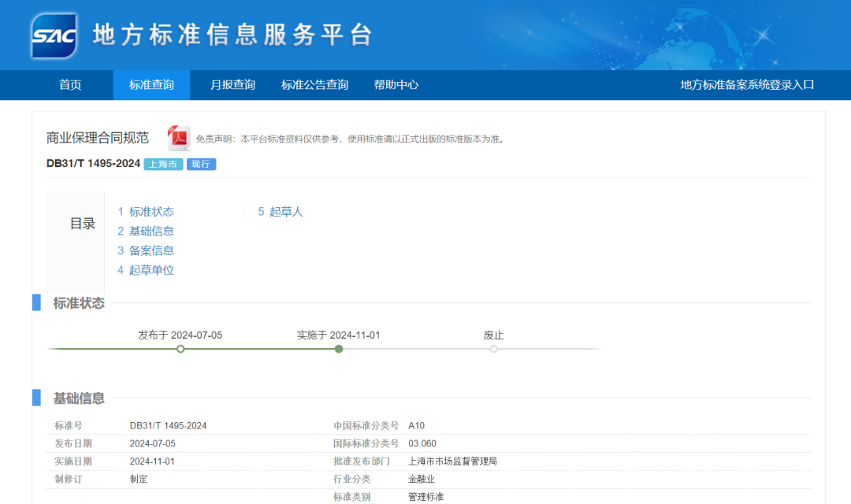Click the 标准状态 section heading
Viewport: 851px width, 504px height.
(79, 303)
